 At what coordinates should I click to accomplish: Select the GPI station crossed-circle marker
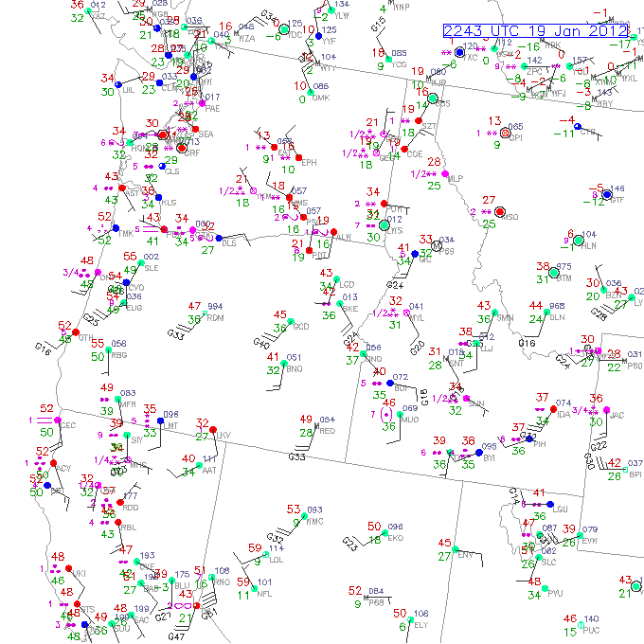pos(505,134)
